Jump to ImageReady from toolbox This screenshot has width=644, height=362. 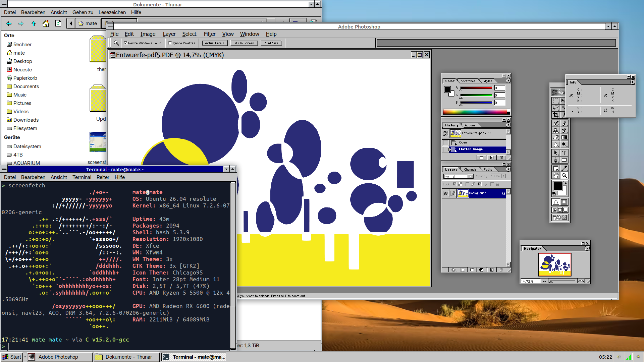point(560,218)
